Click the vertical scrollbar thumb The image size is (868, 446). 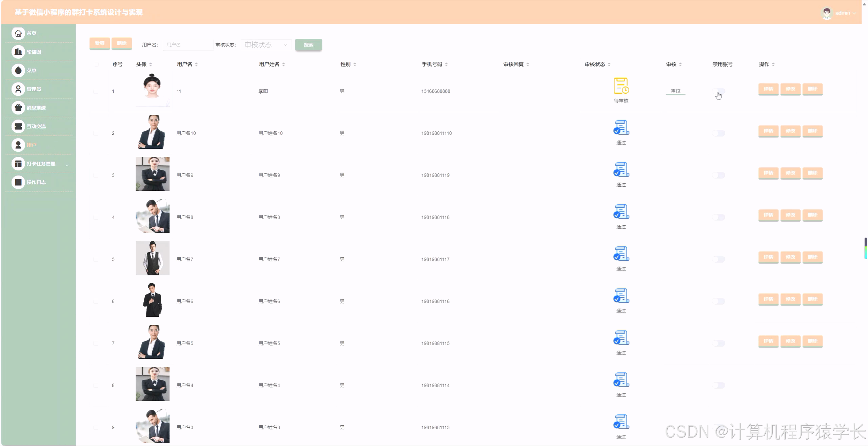[865, 248]
